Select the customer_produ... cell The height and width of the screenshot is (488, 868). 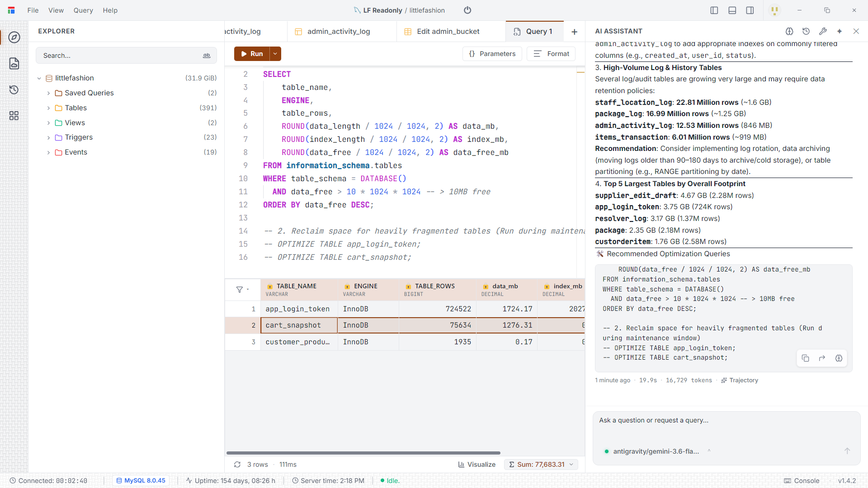point(299,342)
